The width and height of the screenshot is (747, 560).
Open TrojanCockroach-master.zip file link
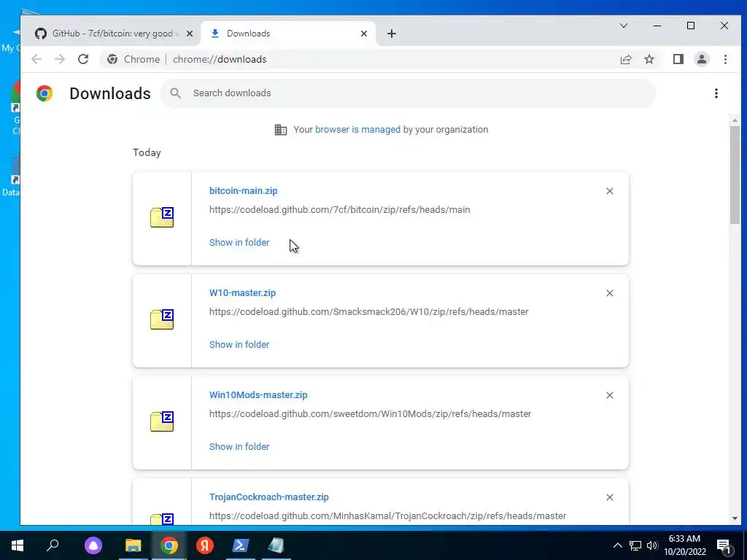point(268,497)
